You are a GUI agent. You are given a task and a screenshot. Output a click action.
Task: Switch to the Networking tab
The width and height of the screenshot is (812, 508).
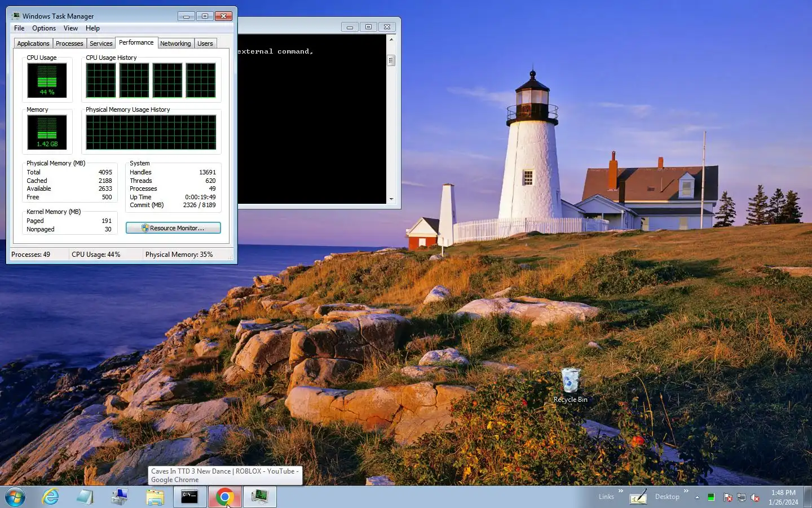pyautogui.click(x=175, y=43)
